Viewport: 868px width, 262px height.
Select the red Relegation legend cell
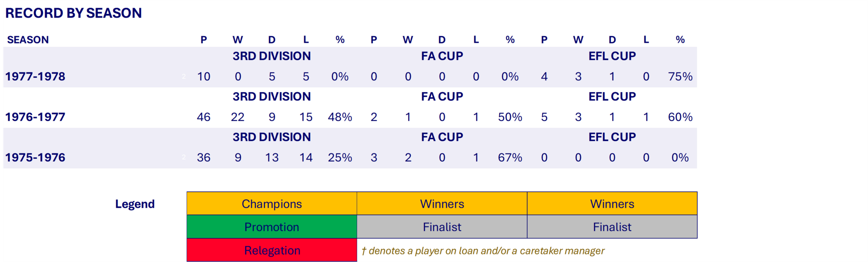click(x=272, y=250)
